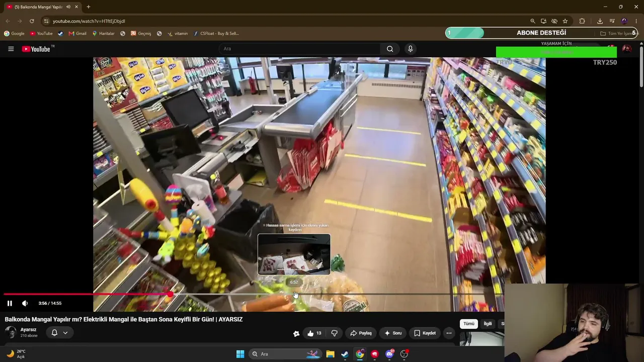Open Discord from the taskbar
644x362 pixels.
point(389,354)
